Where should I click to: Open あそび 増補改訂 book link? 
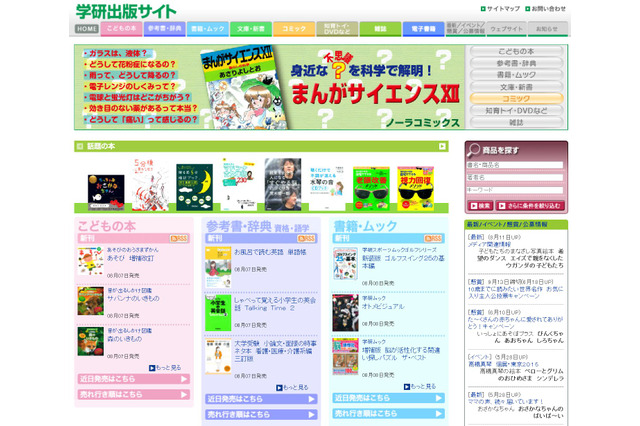(x=130, y=258)
